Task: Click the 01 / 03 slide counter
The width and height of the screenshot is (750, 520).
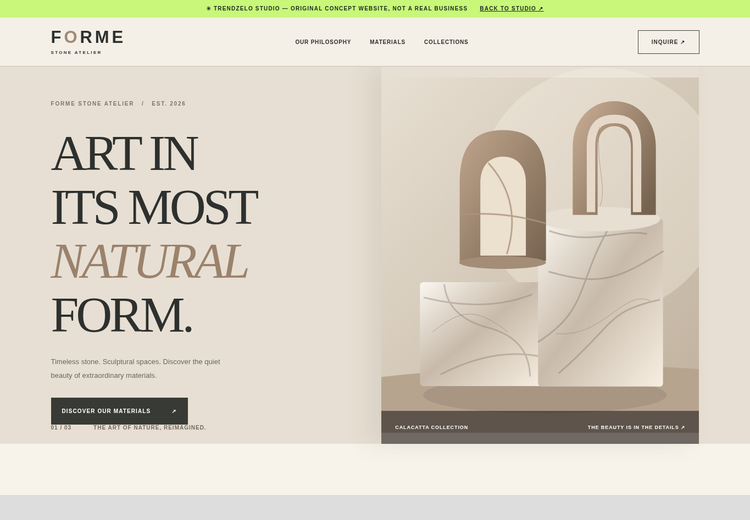Action: (x=61, y=428)
